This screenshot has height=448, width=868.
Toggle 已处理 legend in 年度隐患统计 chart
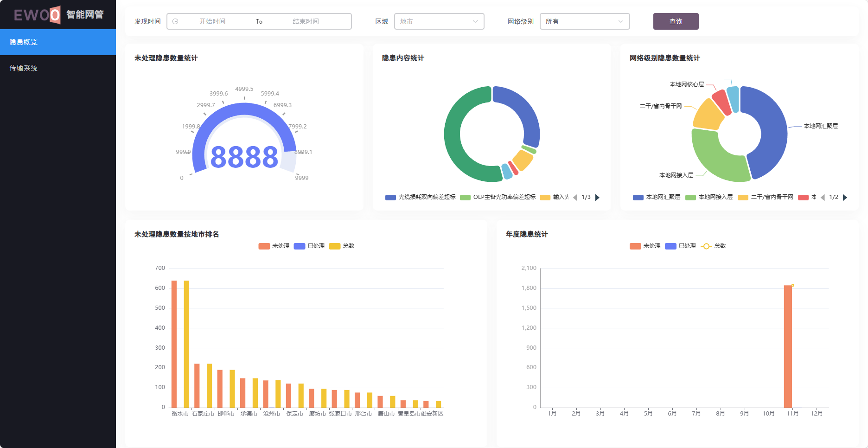[x=680, y=246]
